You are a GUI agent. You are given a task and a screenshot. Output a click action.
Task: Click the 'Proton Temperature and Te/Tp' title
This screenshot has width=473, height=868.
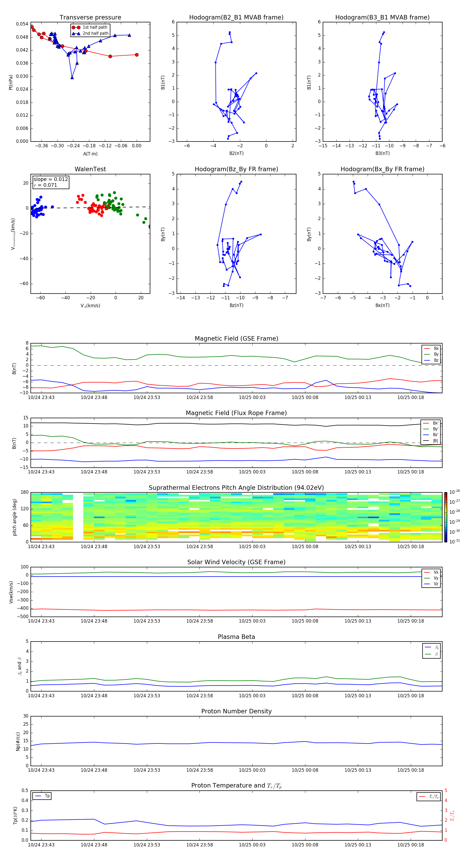tap(236, 786)
